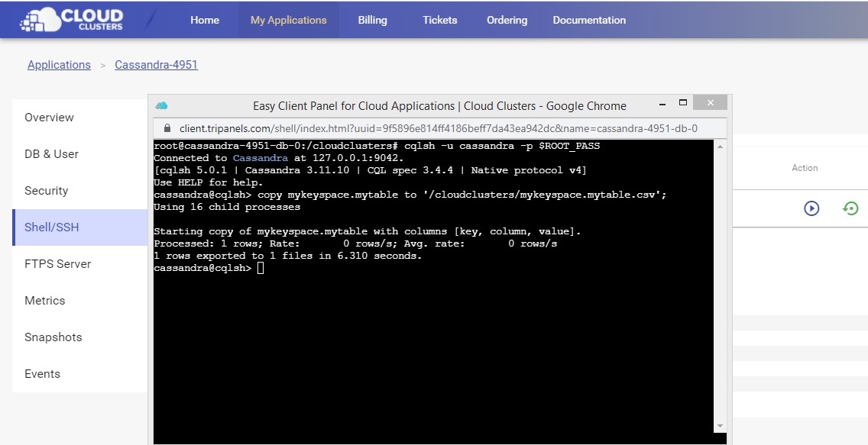Click the blue Cassandra word in terminal

point(261,158)
